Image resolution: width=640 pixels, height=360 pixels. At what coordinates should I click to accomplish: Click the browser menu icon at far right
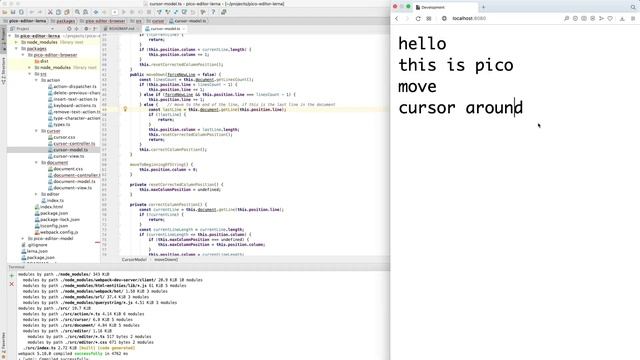click(x=633, y=18)
